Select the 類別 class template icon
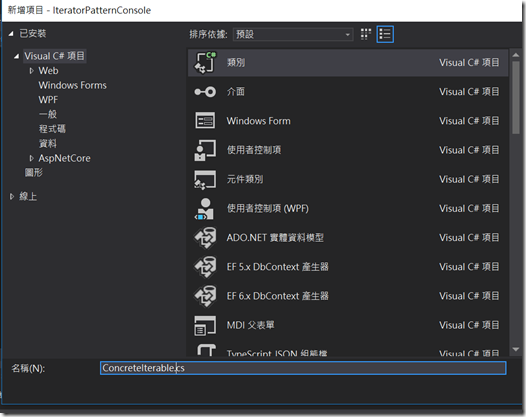Viewport: 526px width, 417px height. pos(205,62)
